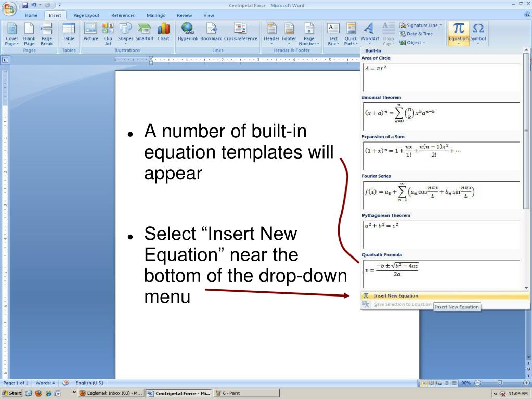Undo the last action
This screenshot has width=532, height=399.
34,5
